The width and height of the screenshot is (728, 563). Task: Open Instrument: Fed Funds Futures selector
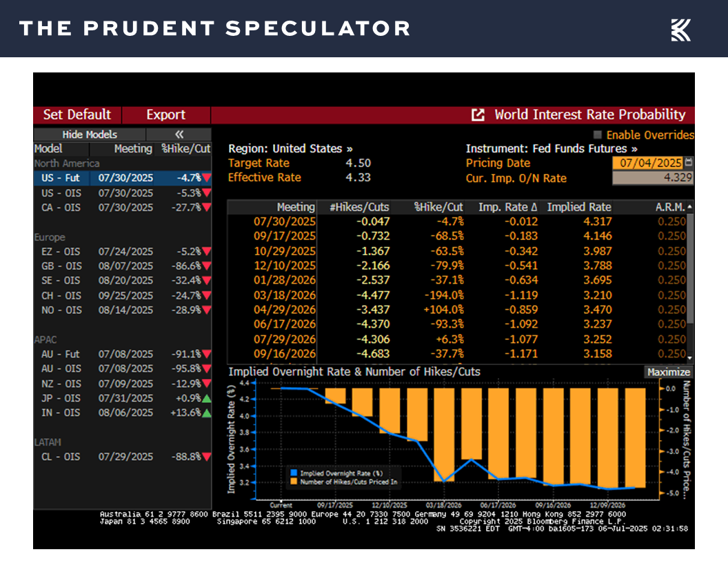551,148
